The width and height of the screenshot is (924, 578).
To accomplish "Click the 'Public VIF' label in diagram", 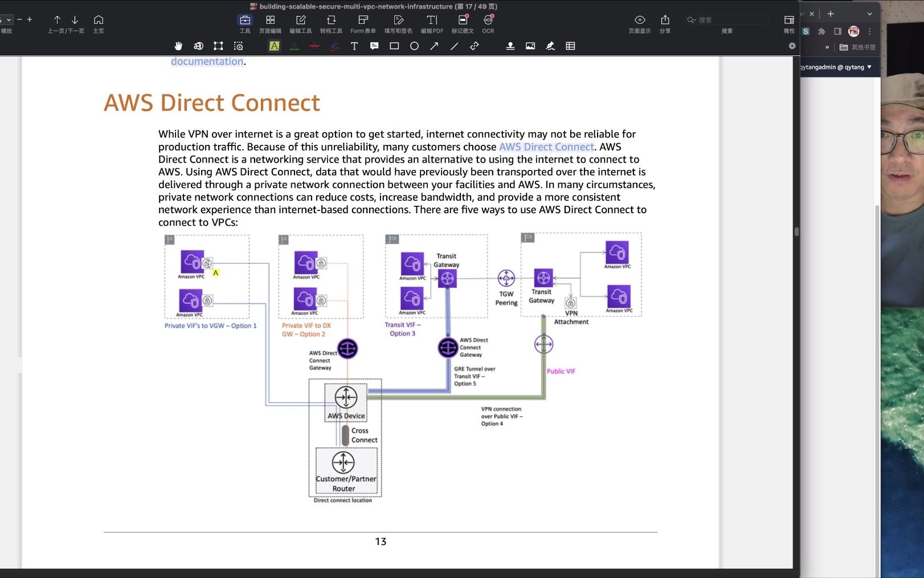I will [x=561, y=371].
